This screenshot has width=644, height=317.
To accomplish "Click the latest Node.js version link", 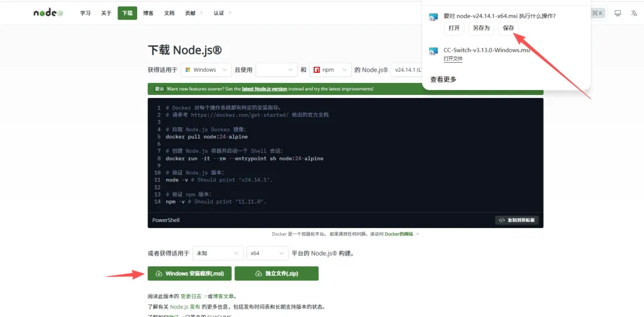I will click(265, 89).
